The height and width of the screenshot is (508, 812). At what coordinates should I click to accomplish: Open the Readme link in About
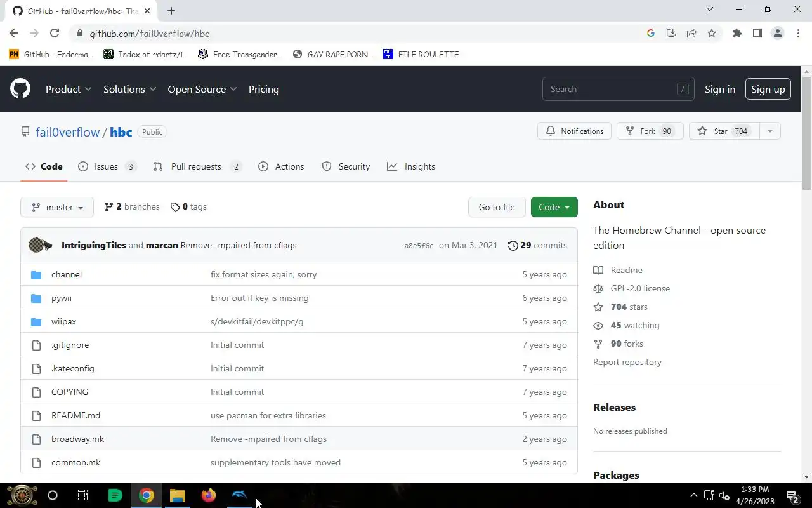[x=626, y=270]
